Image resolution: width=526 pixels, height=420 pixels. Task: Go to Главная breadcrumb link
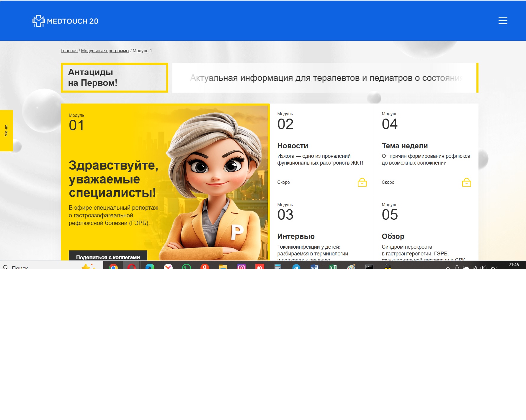[x=69, y=51]
